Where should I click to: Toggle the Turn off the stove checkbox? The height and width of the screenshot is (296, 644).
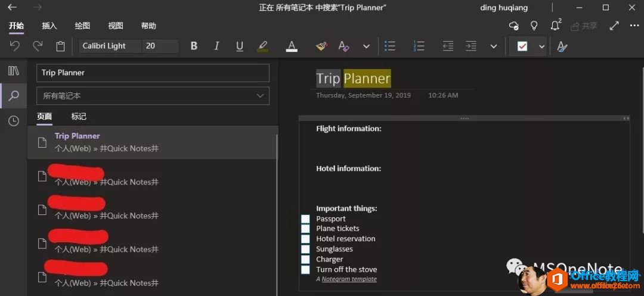(305, 270)
